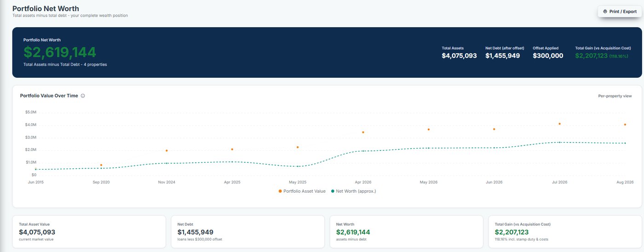
Task: Toggle the Net Worth (approx.) legend item
Action: pyautogui.click(x=353, y=191)
